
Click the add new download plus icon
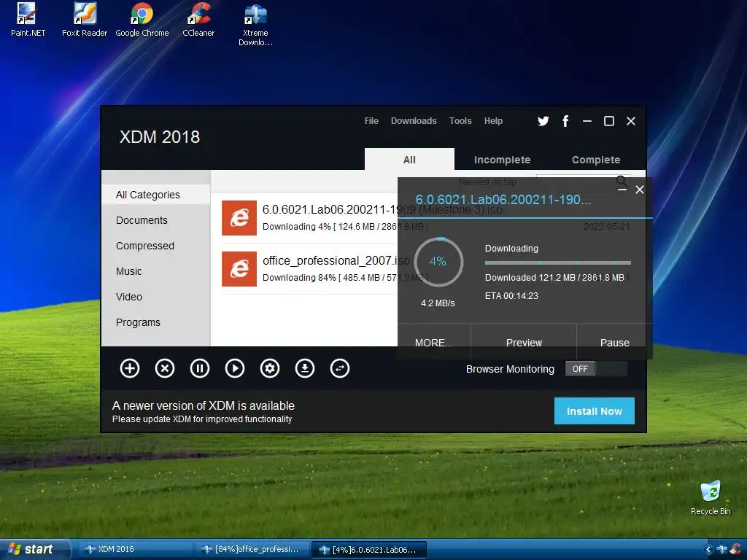click(x=130, y=368)
